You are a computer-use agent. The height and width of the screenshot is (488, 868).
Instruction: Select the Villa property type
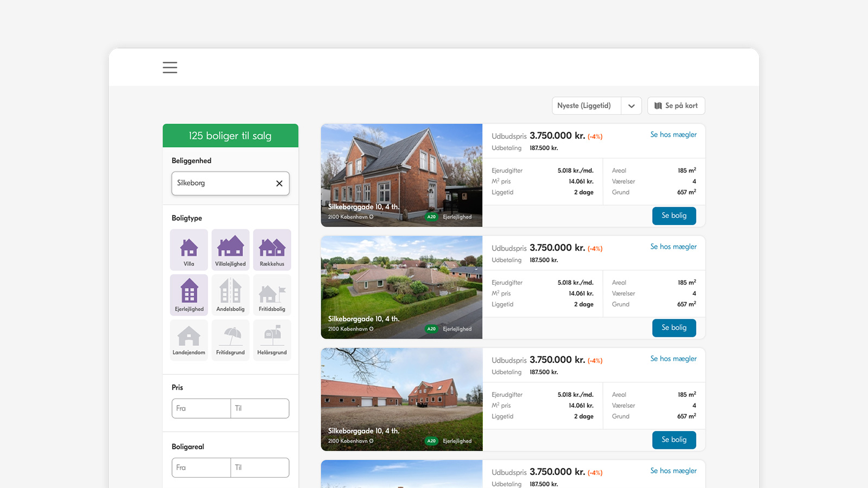189,249
